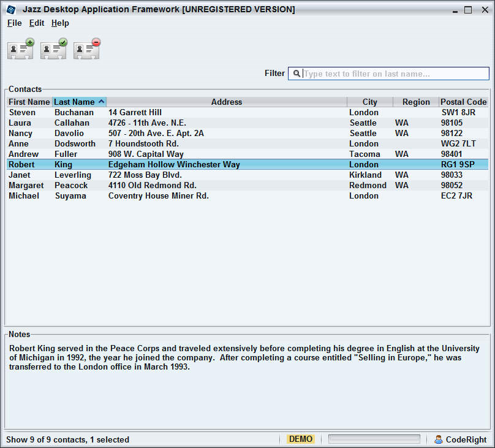
Task: Click address Coventry House Miner Rd.
Action: point(159,196)
